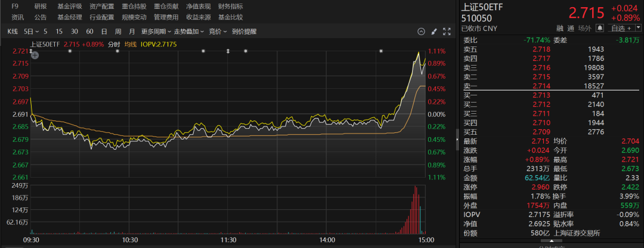Switch to weekly 周 period

[118, 32]
